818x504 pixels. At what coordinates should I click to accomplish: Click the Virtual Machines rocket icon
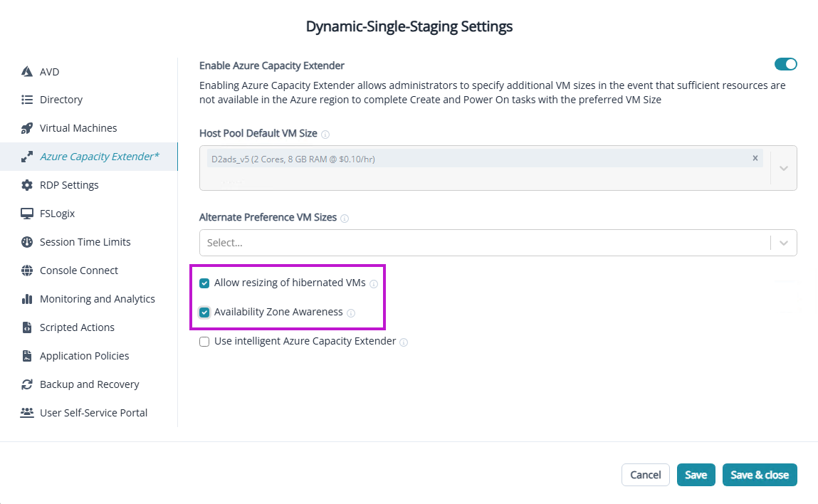[x=27, y=128]
